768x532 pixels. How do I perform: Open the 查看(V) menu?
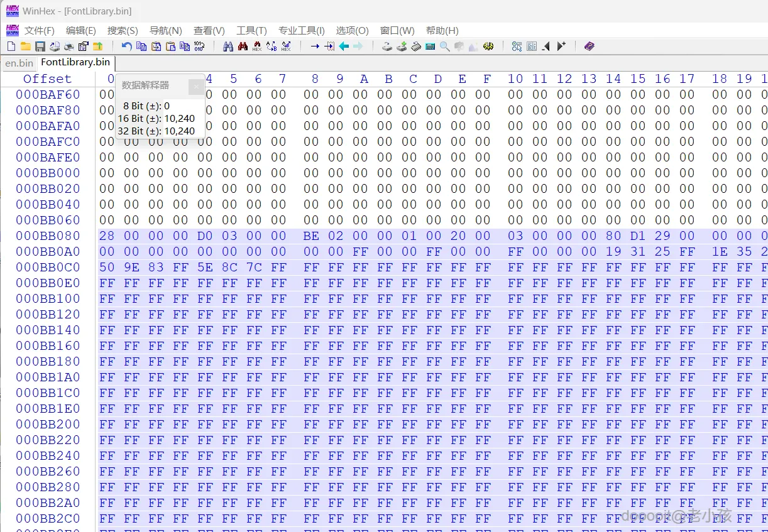209,30
